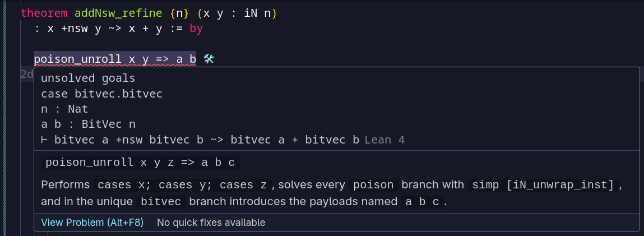This screenshot has width=644, height=236.
Task: Click the "No quick fixes available" text
Action: point(211,223)
